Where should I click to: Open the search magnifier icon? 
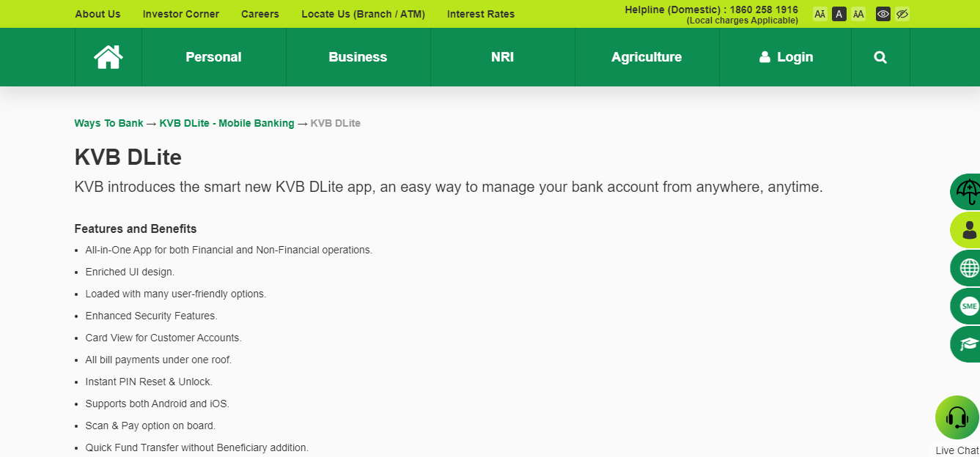click(x=880, y=57)
